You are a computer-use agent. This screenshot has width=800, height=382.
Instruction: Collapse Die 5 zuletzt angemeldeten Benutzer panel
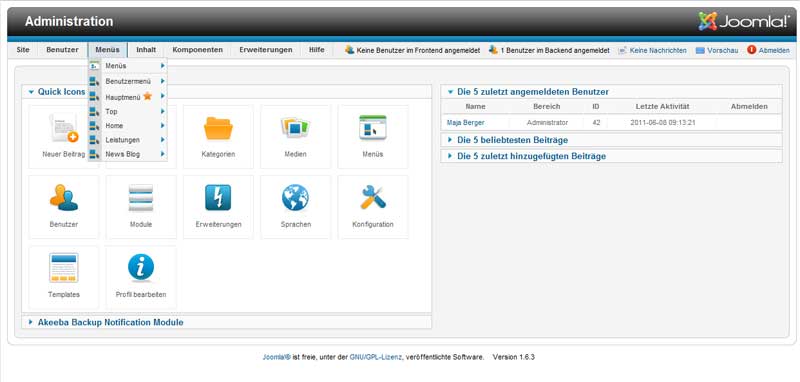pyautogui.click(x=450, y=92)
